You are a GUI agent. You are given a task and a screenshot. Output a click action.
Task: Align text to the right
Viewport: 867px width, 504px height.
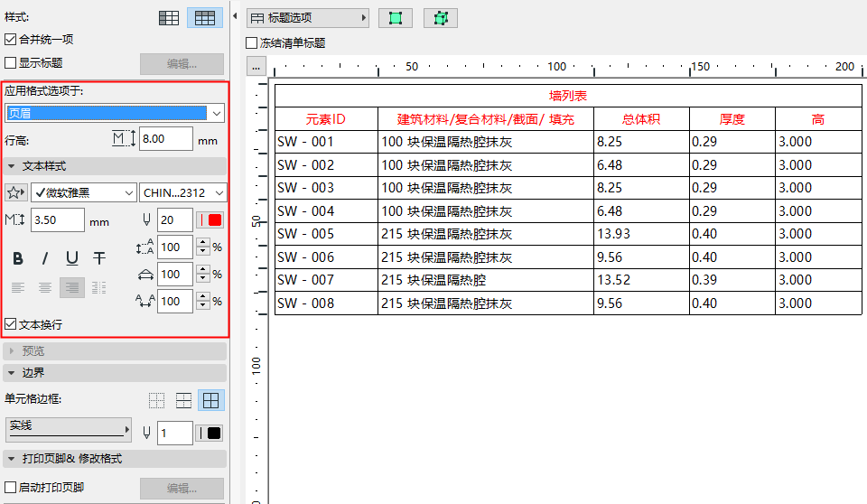click(72, 288)
